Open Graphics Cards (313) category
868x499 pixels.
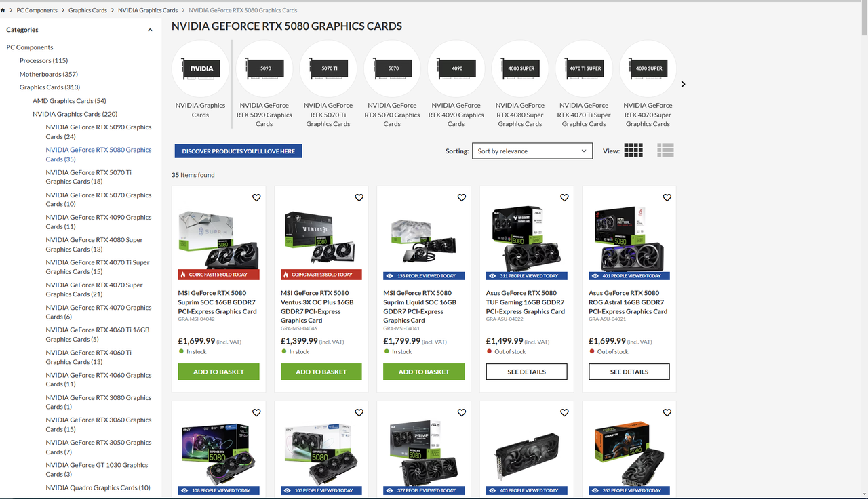point(50,87)
